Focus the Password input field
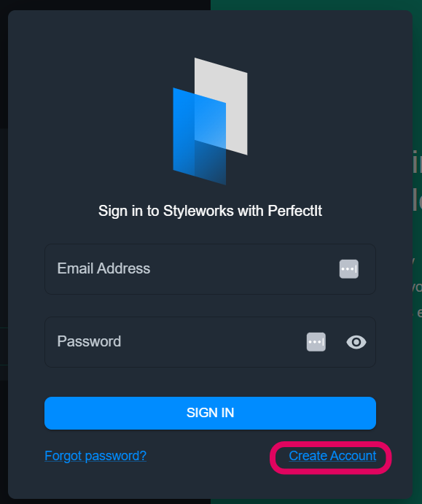 tap(211, 342)
